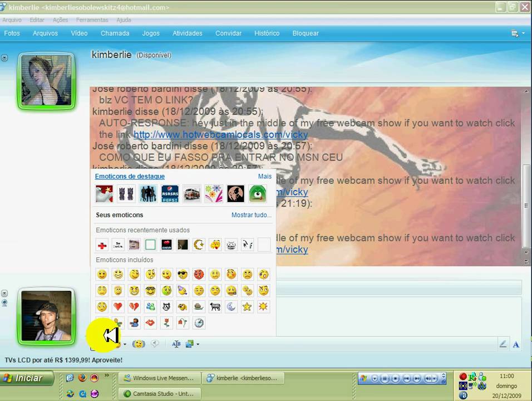The width and height of the screenshot is (532, 401).
Task: Open the hotwebcamlocals.com/vicky link
Action: pos(220,135)
